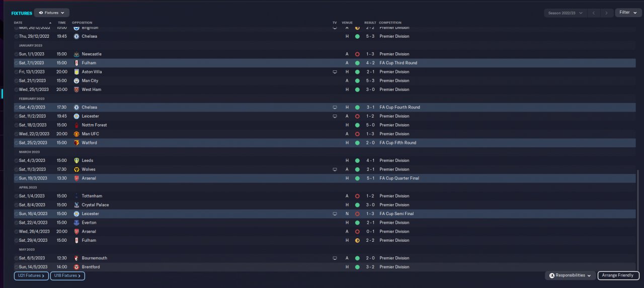
Task: Click the Wolves club badge
Action: tap(76, 169)
